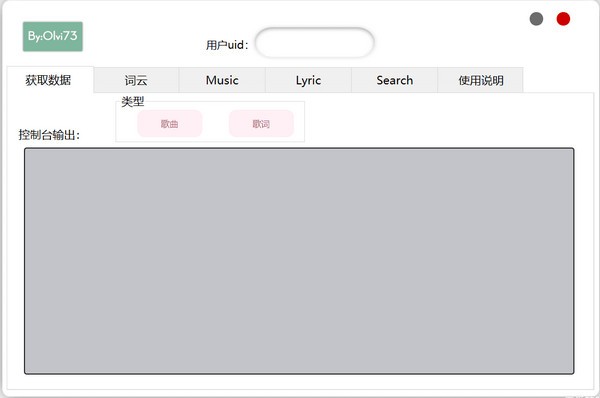This screenshot has width=600, height=398.
Task: Click the gray round minimize button
Action: pos(536,19)
